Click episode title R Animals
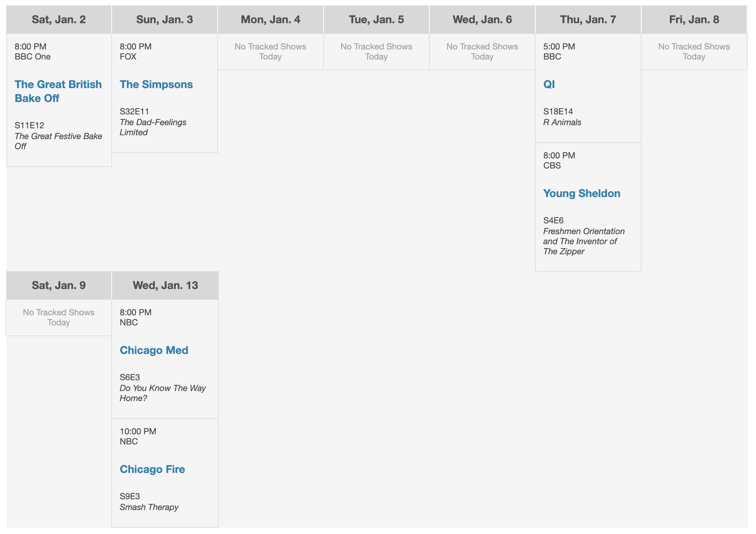 click(x=562, y=122)
